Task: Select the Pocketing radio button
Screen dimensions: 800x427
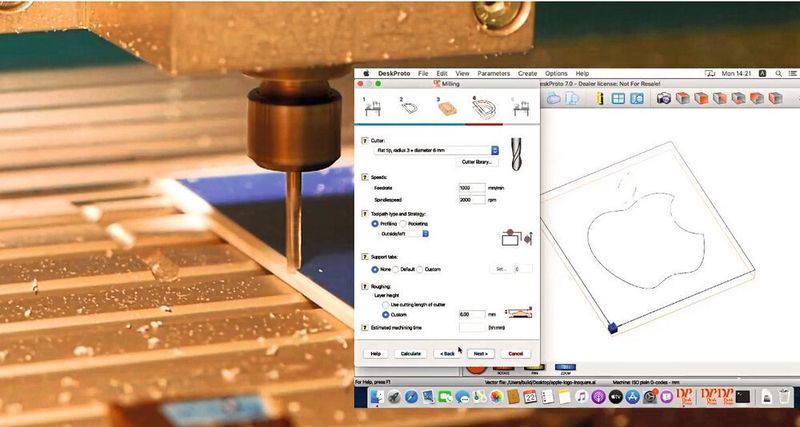Action: click(403, 223)
